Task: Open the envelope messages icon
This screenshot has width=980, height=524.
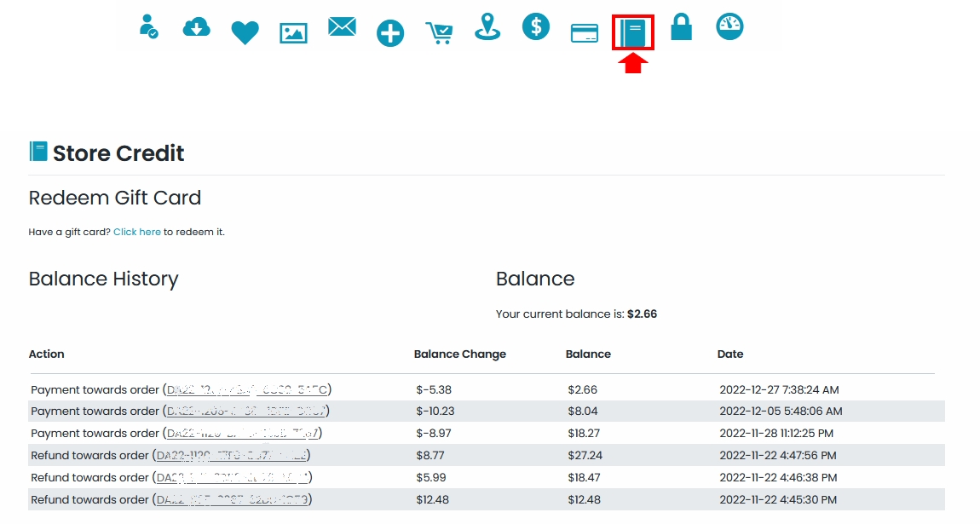Action: pos(342,27)
